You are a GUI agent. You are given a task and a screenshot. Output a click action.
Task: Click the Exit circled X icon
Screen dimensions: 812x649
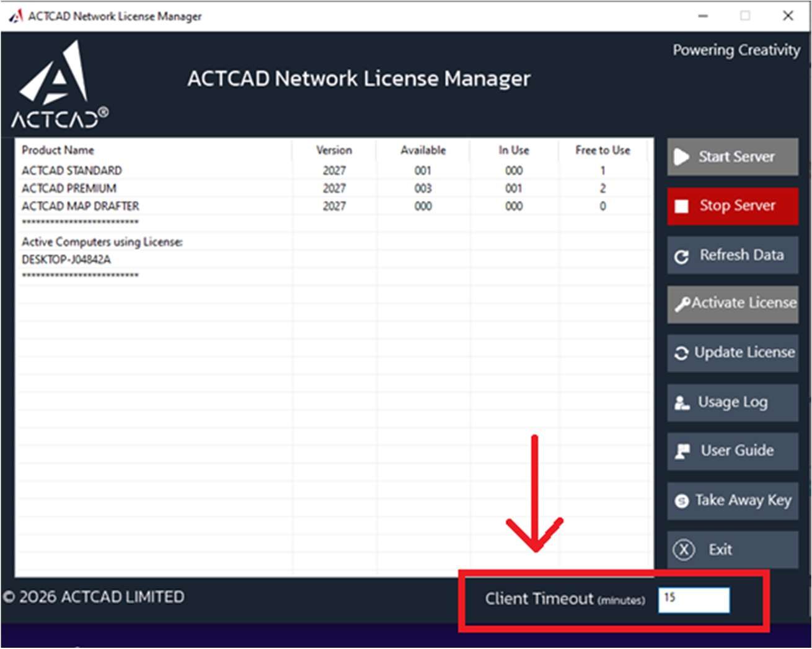[x=684, y=550]
